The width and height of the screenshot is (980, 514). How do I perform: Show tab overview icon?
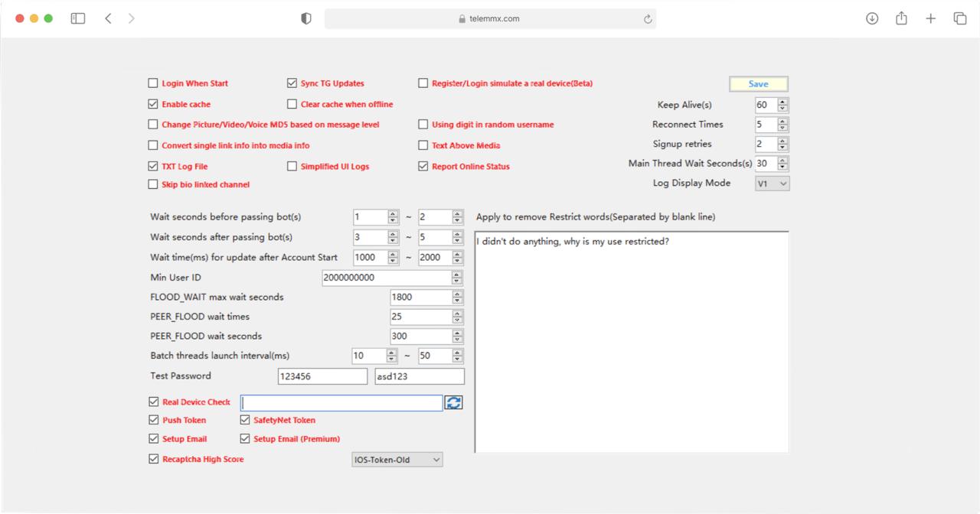959,18
